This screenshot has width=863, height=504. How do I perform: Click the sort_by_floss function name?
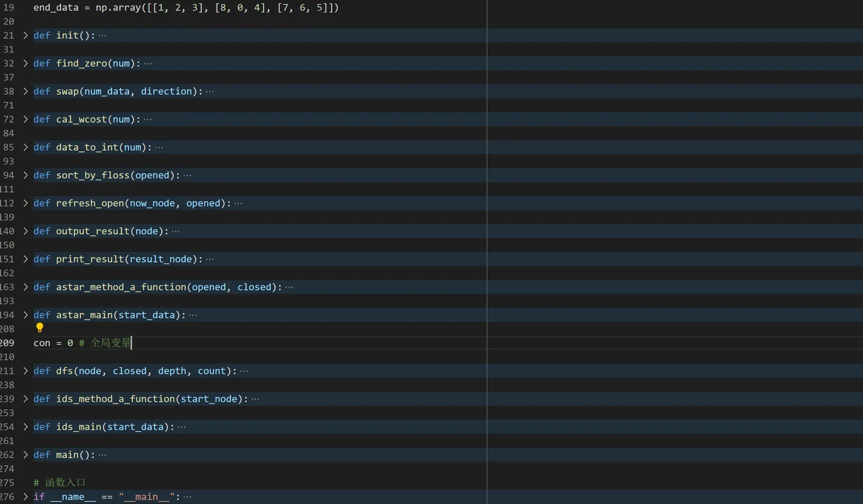point(92,175)
